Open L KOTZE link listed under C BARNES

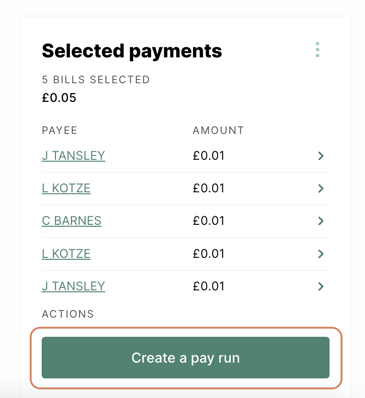(x=66, y=254)
